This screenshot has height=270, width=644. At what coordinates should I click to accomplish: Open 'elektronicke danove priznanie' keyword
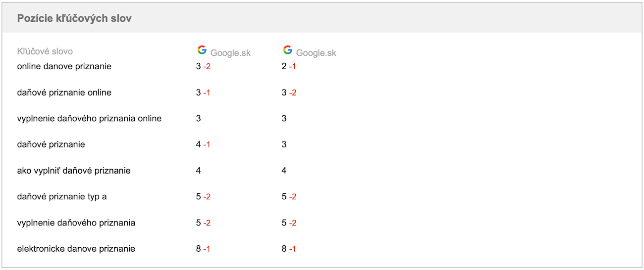point(76,249)
